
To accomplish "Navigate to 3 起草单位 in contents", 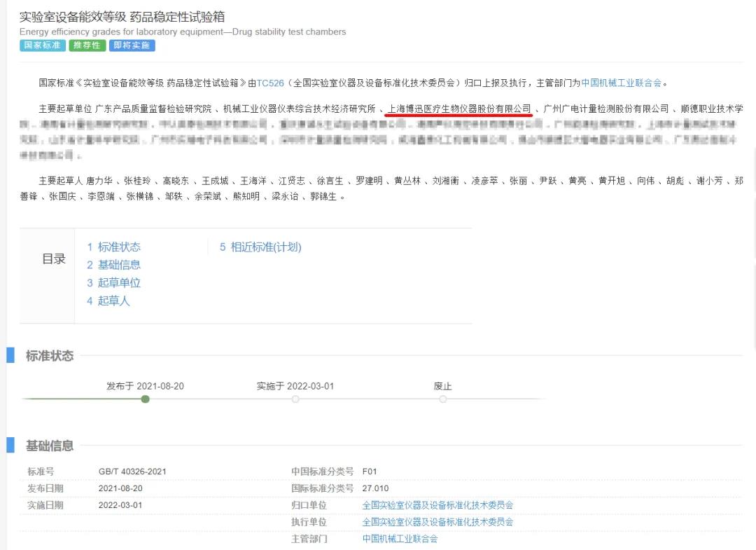I will click(x=113, y=283).
